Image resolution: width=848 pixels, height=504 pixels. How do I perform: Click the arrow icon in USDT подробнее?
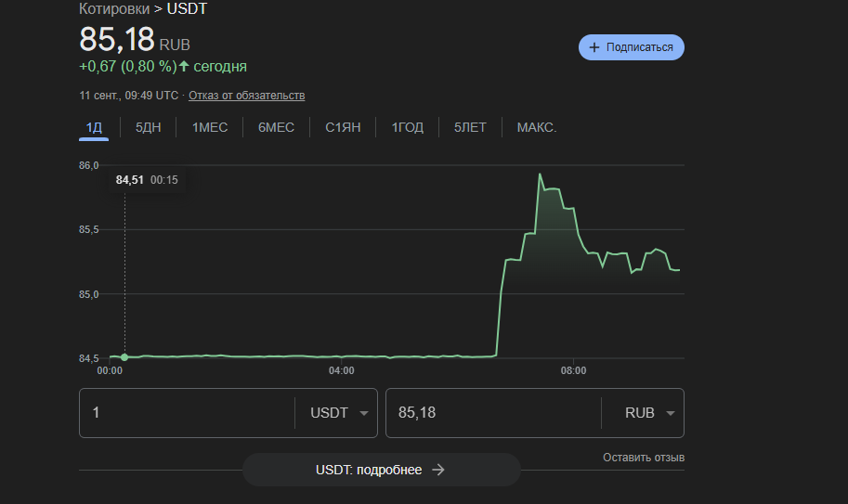438,470
